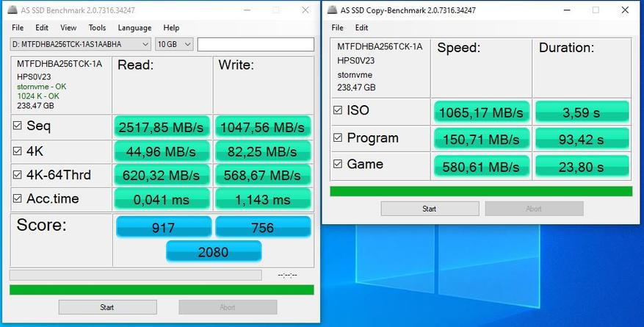Open the Language menu
Image resolution: width=644 pixels, height=327 pixels.
click(x=134, y=28)
